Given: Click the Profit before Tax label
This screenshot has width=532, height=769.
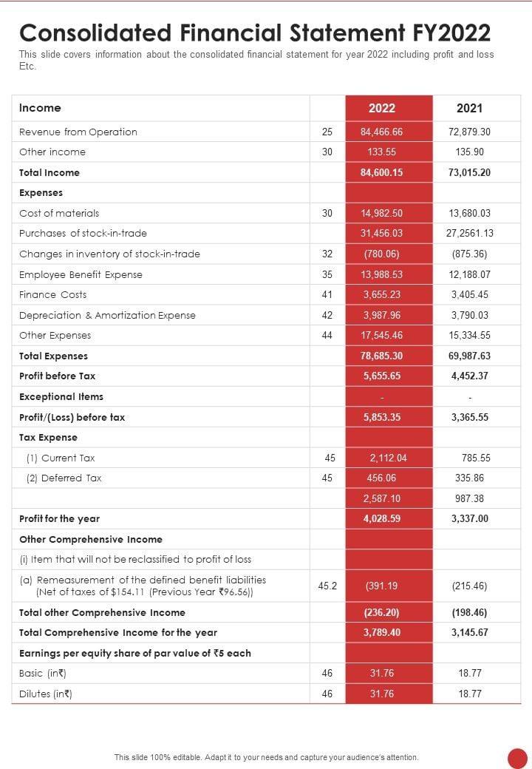Looking at the screenshot, I should tap(58, 376).
